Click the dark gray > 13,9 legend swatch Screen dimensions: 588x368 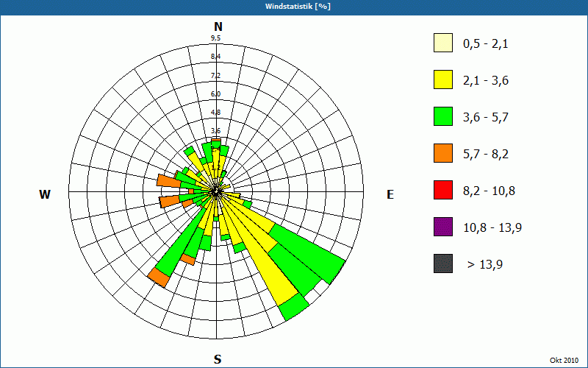443,263
